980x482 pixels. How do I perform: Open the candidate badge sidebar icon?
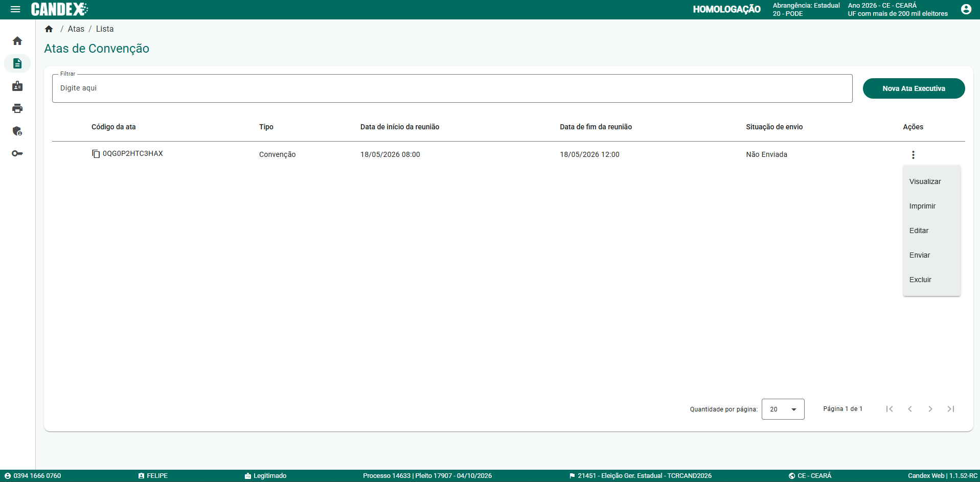(x=17, y=86)
